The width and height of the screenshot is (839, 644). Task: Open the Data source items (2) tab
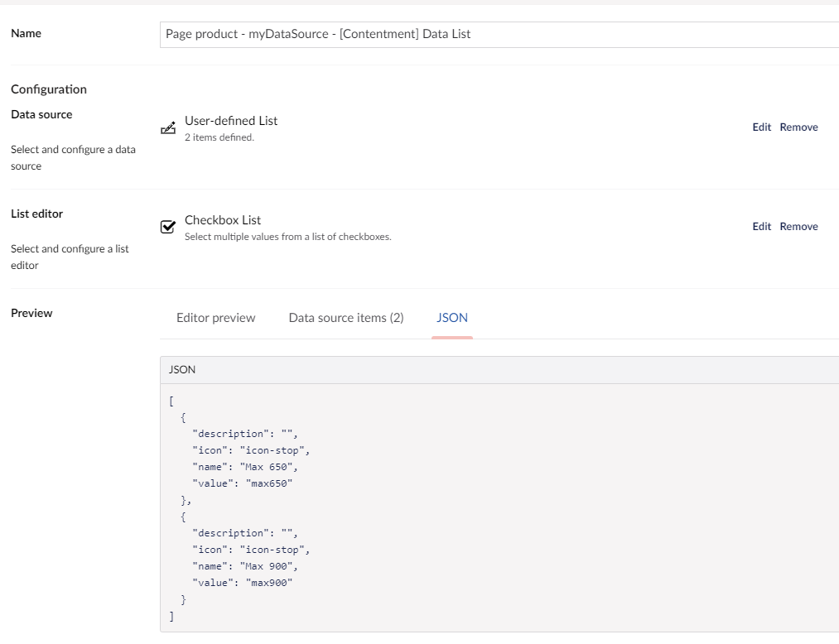pyautogui.click(x=345, y=317)
